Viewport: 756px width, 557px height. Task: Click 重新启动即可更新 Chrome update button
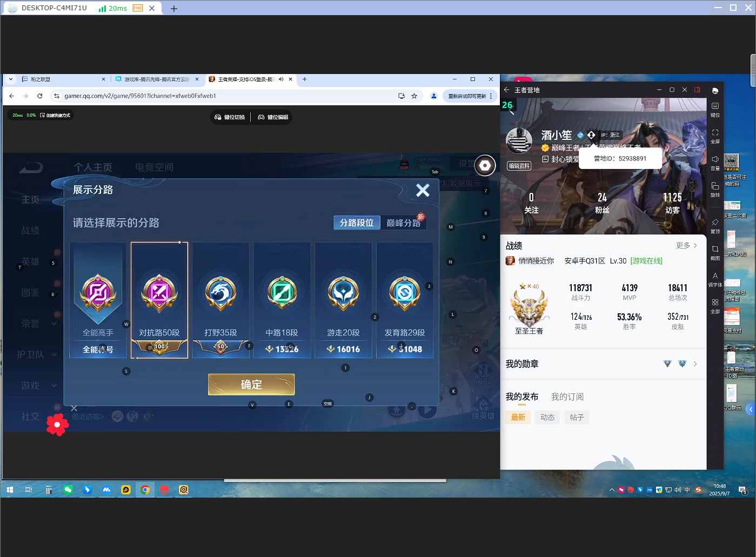(469, 96)
